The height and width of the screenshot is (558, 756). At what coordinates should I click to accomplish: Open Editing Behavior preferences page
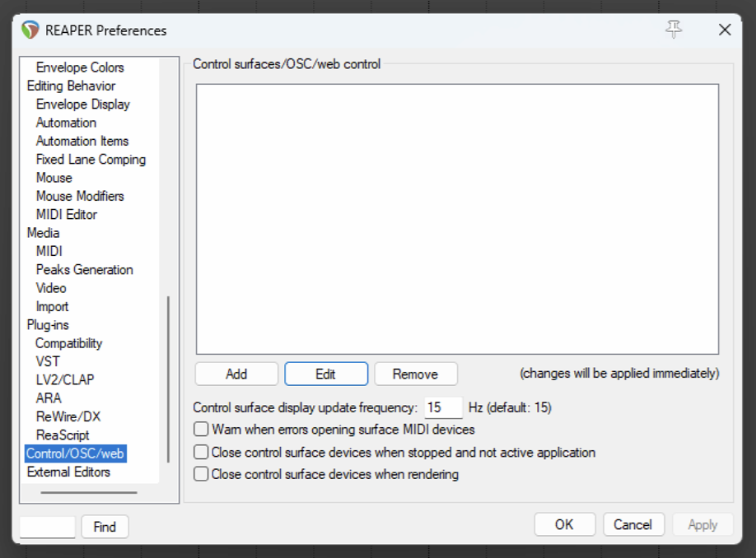(72, 86)
